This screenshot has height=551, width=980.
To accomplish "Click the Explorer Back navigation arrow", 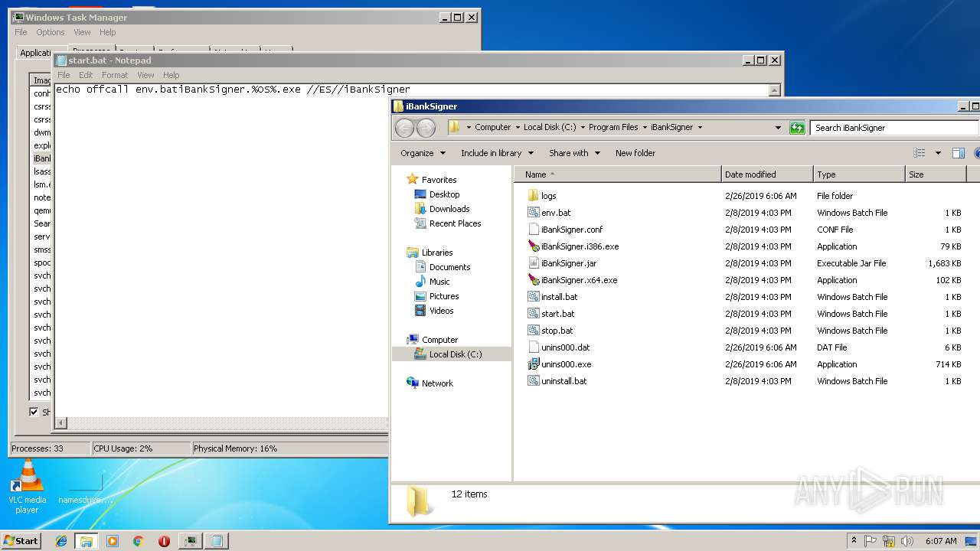I will tap(404, 128).
